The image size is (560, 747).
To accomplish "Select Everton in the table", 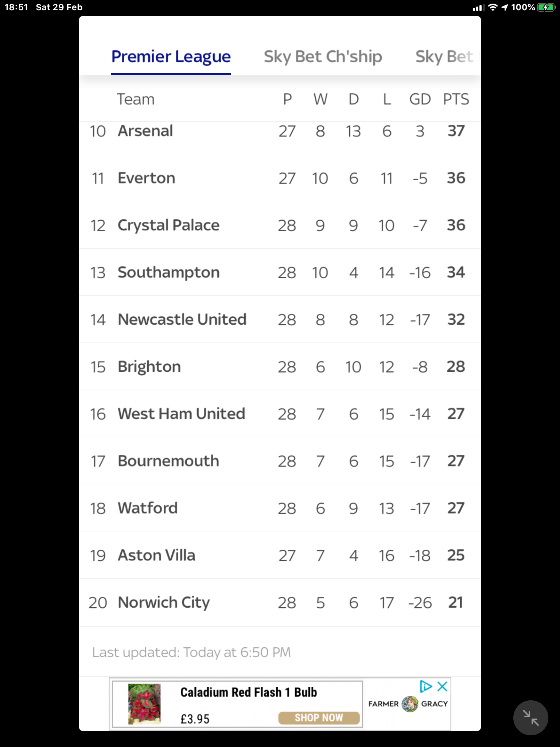I will 280,178.
